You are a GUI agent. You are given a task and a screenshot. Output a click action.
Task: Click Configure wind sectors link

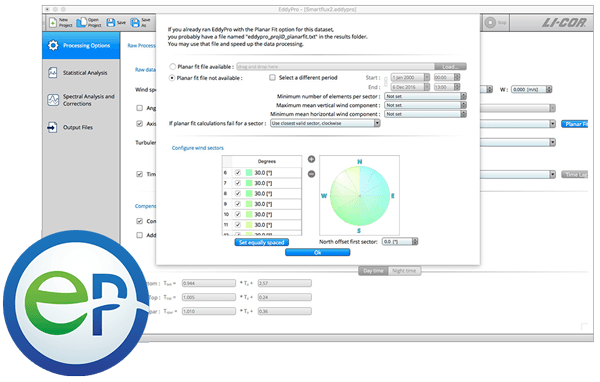(197, 148)
